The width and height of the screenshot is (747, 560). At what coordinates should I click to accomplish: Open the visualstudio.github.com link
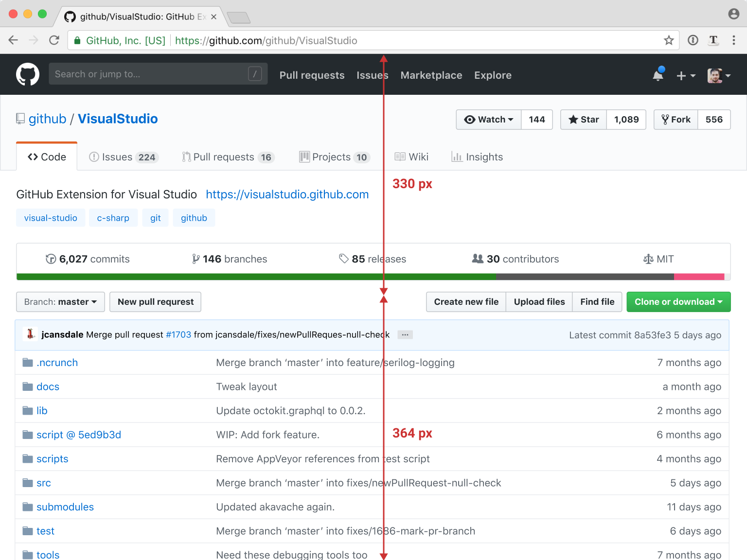pos(287,194)
